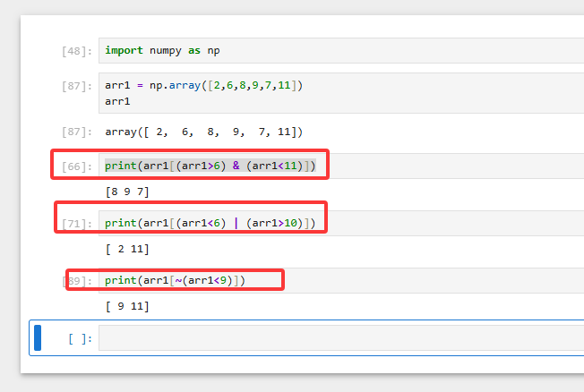This screenshot has height=392, width=584.
Task: Click the [71]: cell prompt
Action: pyautogui.click(x=77, y=224)
